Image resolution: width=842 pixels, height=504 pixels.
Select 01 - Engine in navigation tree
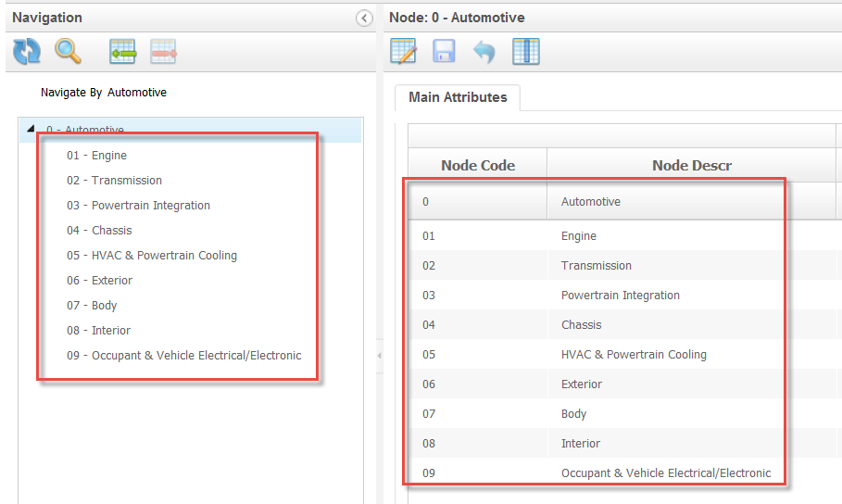tap(96, 156)
